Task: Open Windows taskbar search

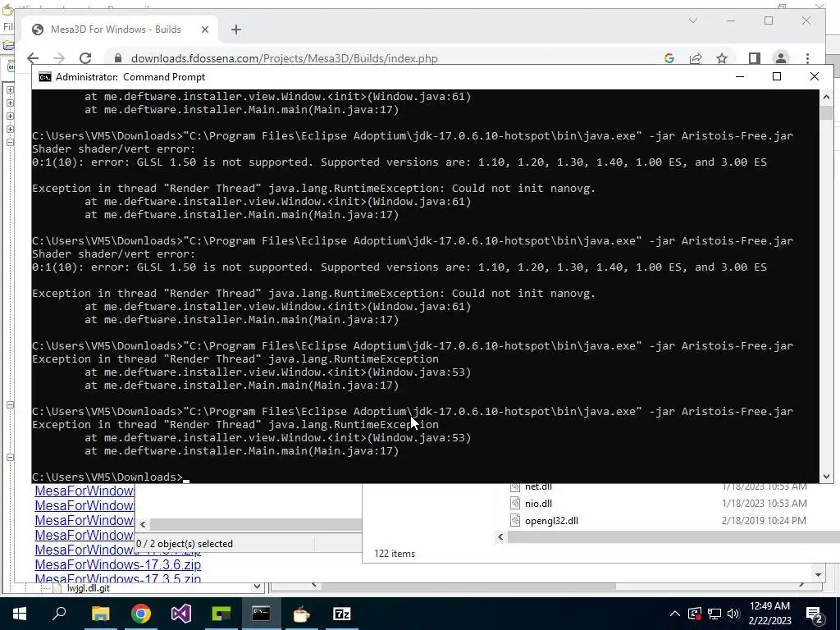Action: [59, 614]
